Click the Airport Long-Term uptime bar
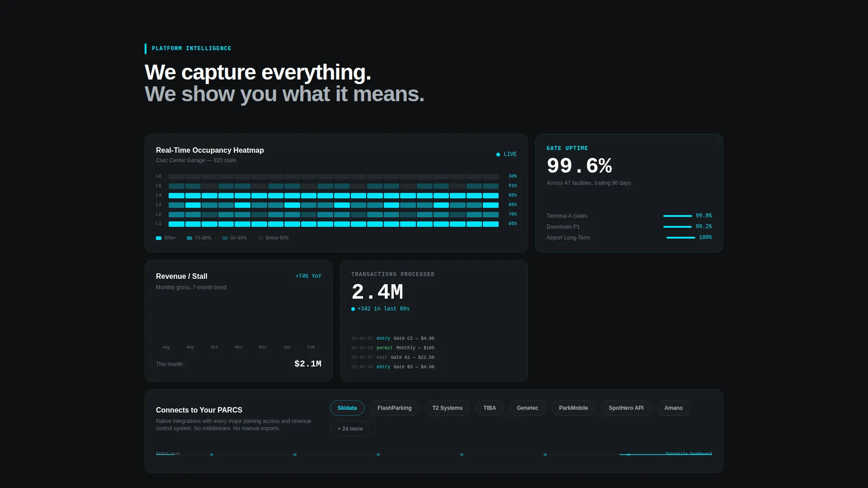Screen dimensions: 868x488 (680, 238)
